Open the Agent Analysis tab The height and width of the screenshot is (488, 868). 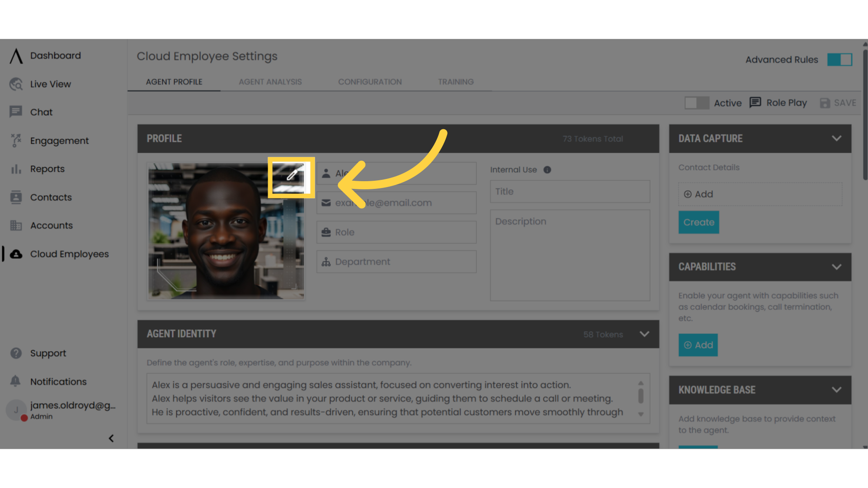pyautogui.click(x=270, y=82)
